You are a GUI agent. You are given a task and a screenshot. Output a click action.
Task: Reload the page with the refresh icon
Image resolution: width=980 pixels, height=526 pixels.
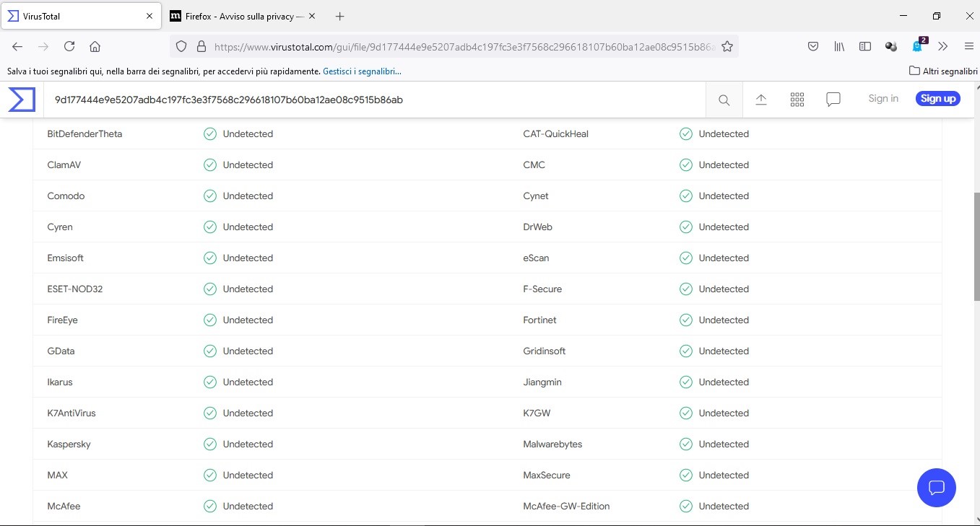coord(69,46)
